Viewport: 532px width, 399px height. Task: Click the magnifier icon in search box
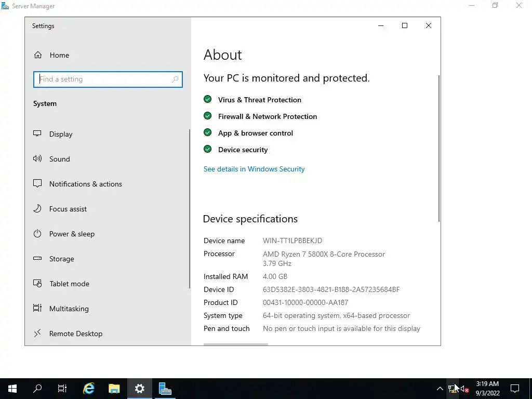[x=175, y=79]
